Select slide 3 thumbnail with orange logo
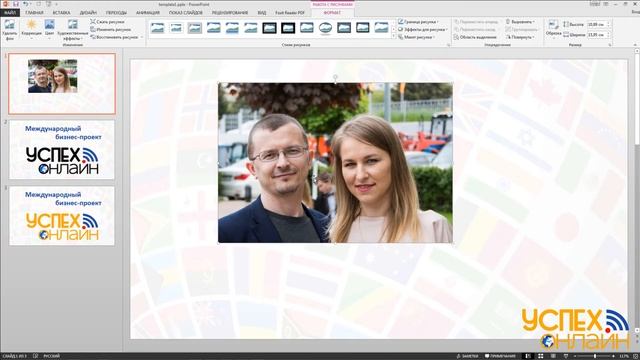This screenshot has height=360, width=640. point(62,216)
